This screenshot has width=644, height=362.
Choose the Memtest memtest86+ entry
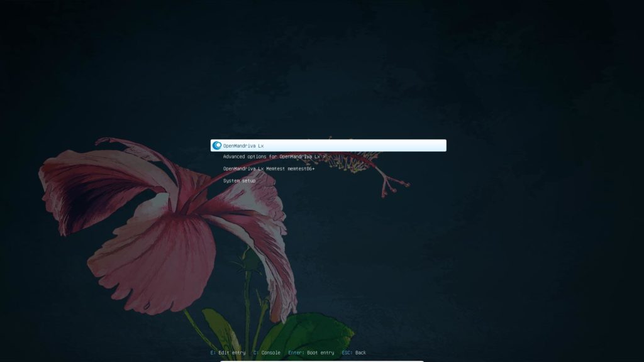click(269, 168)
